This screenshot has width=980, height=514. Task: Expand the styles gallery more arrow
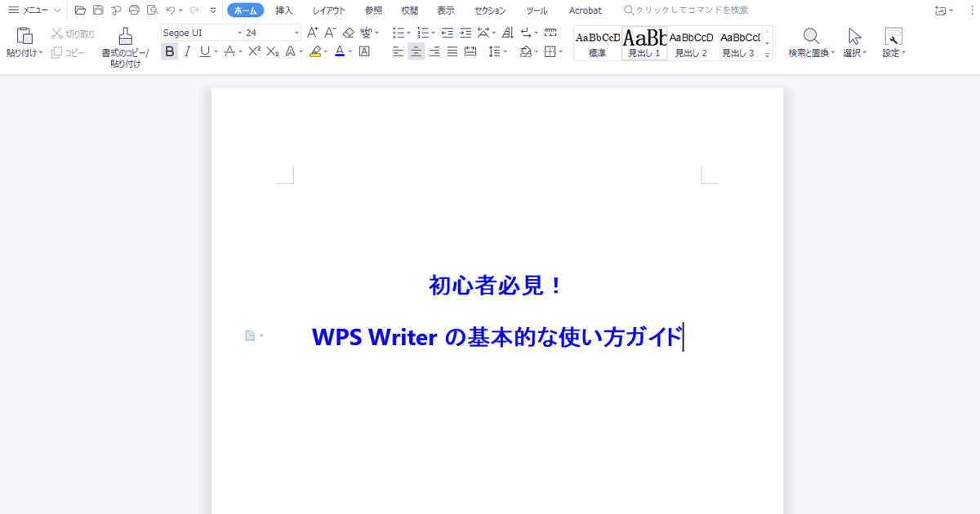coord(767,55)
